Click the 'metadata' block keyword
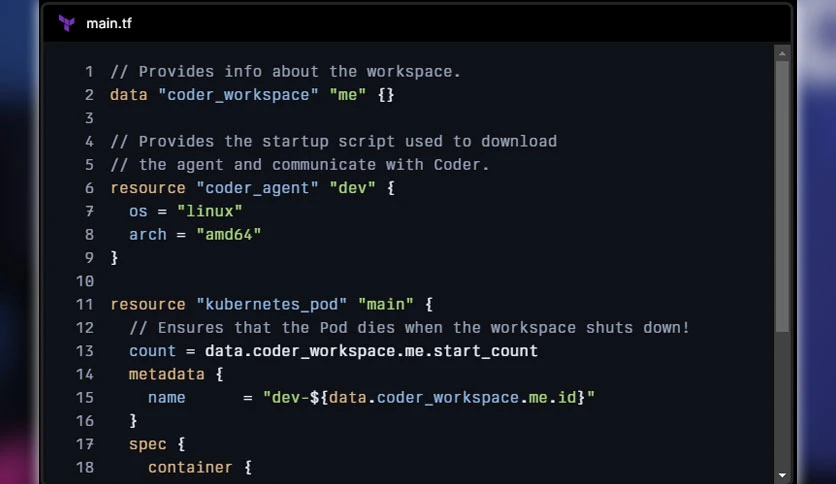This screenshot has height=484, width=836. click(x=167, y=374)
